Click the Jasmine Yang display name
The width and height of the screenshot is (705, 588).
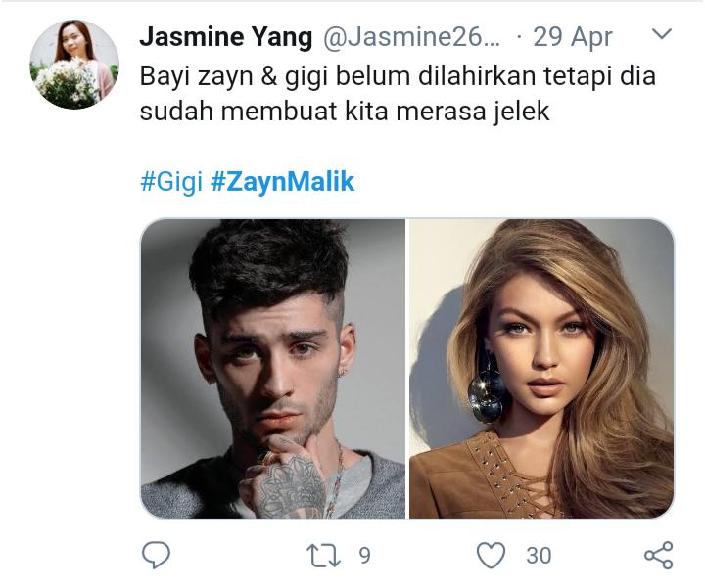click(x=226, y=37)
